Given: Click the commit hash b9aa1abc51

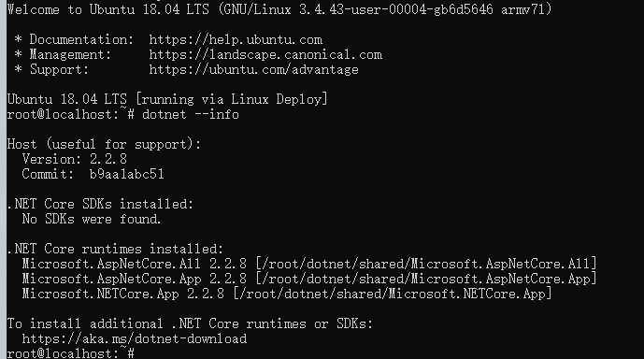Looking at the screenshot, I should (126, 174).
